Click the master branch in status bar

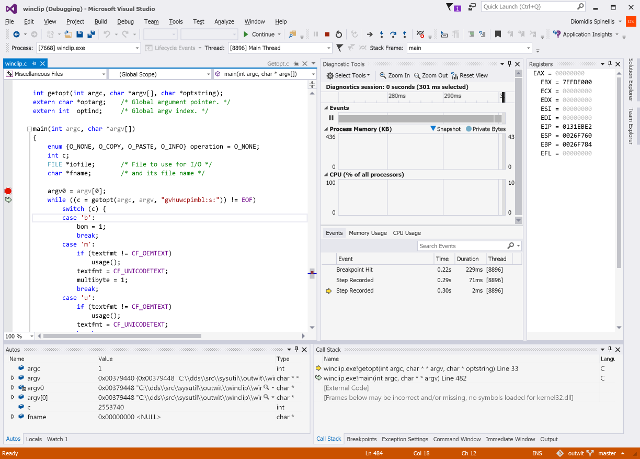pos(606,453)
